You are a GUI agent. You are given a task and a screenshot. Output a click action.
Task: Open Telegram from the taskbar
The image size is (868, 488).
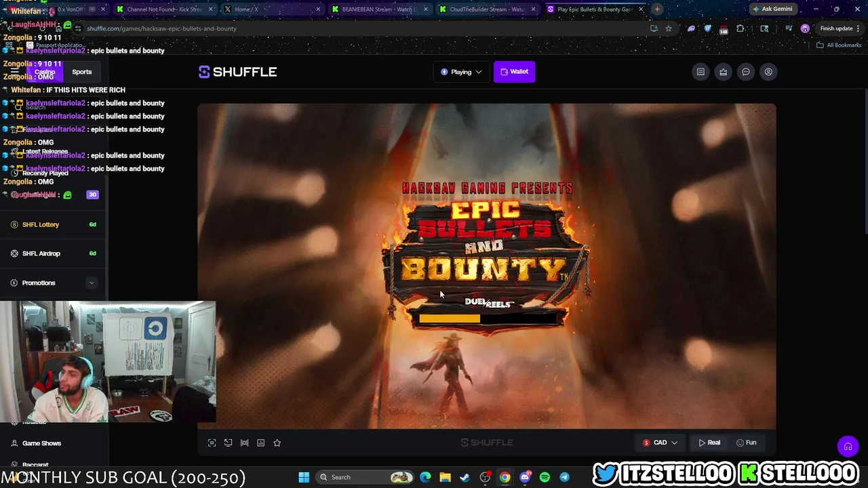(x=564, y=477)
